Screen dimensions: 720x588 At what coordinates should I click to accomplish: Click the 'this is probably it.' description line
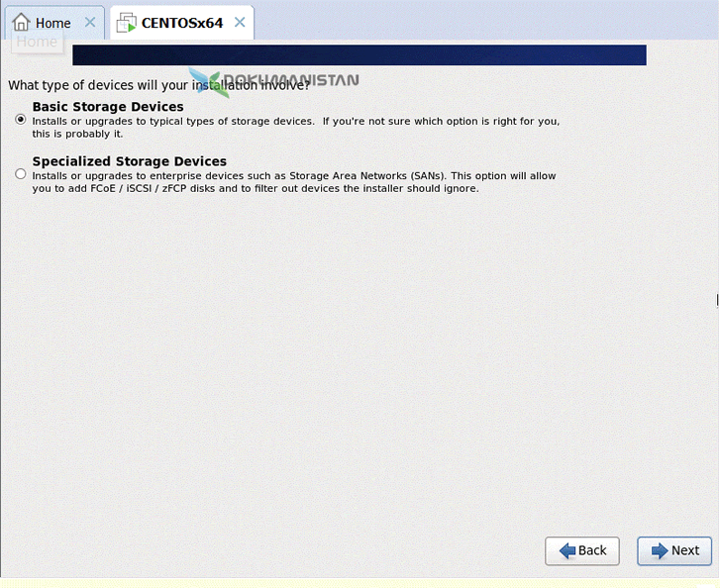coord(77,134)
